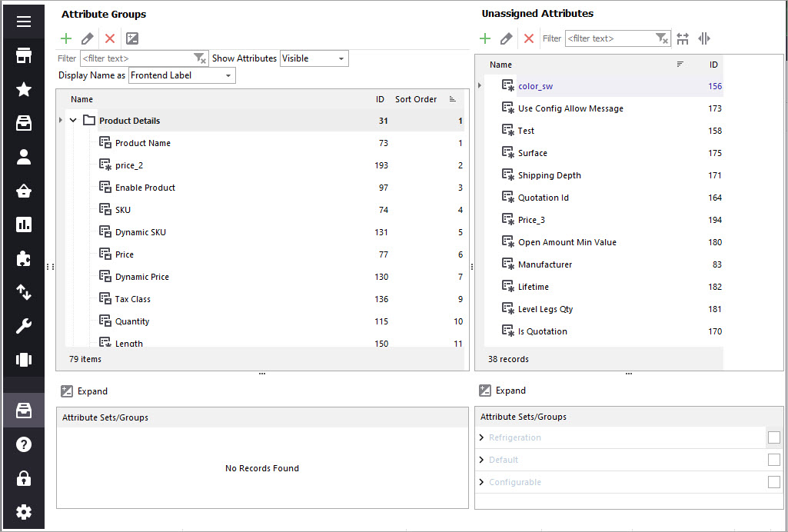The image size is (788, 532).
Task: Collapse the Product Details group
Action: click(73, 121)
